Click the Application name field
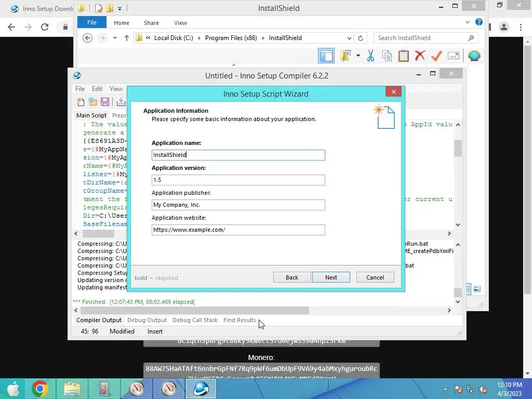The height and width of the screenshot is (399, 532). click(x=238, y=155)
